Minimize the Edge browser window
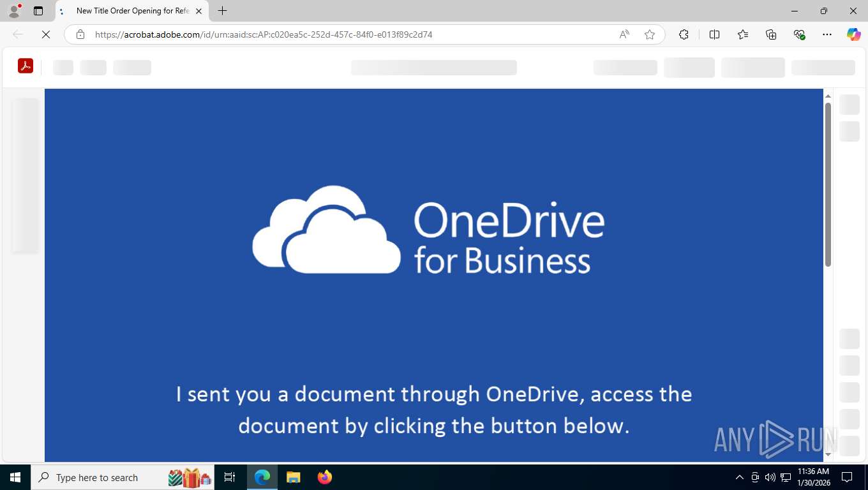 pyautogui.click(x=795, y=11)
